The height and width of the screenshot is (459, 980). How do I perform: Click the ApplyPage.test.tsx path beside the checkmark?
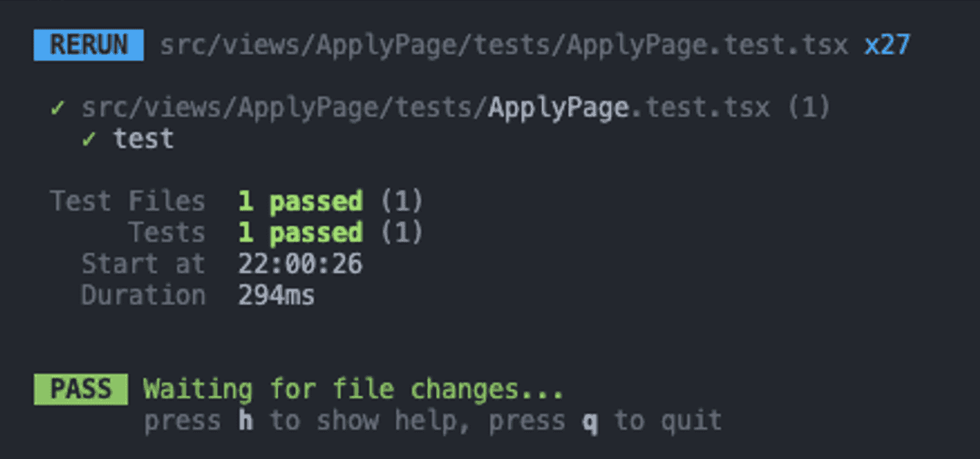[425, 109]
